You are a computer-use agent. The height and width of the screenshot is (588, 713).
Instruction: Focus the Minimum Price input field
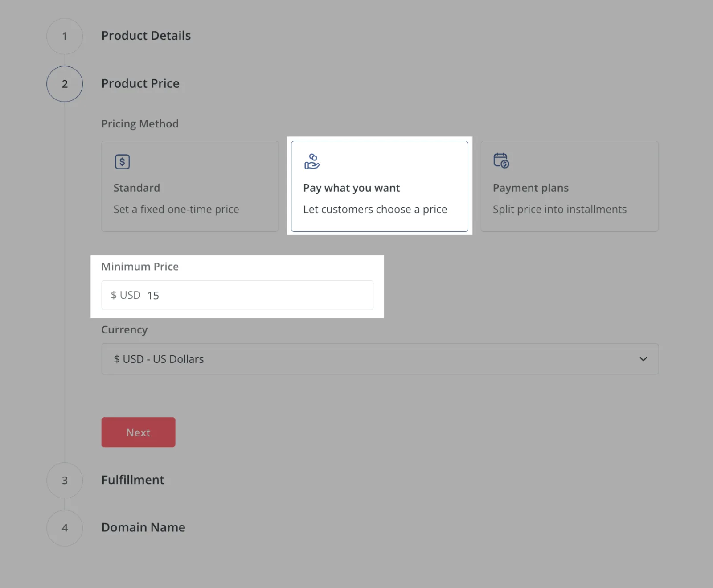coord(258,295)
